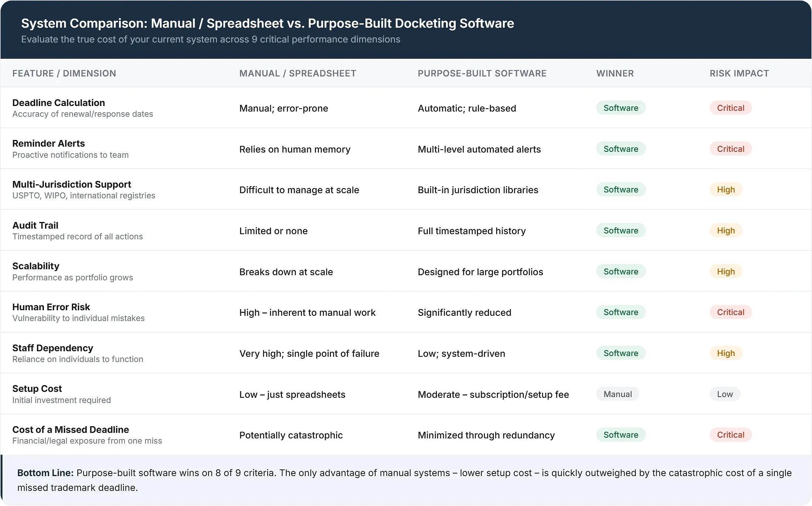The width and height of the screenshot is (812, 506).
Task: Select the Scalability row title
Action: [36, 266]
